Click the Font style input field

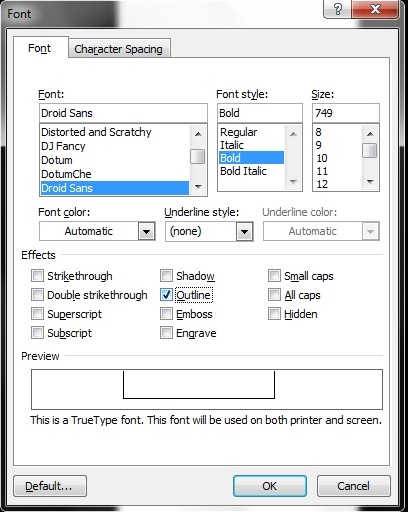260,113
